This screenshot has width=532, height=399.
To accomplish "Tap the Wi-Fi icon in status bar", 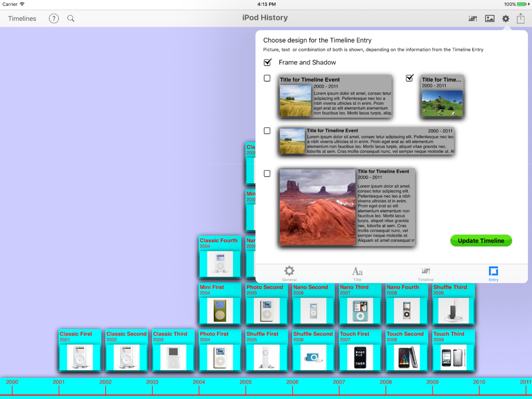I will (x=22, y=4).
